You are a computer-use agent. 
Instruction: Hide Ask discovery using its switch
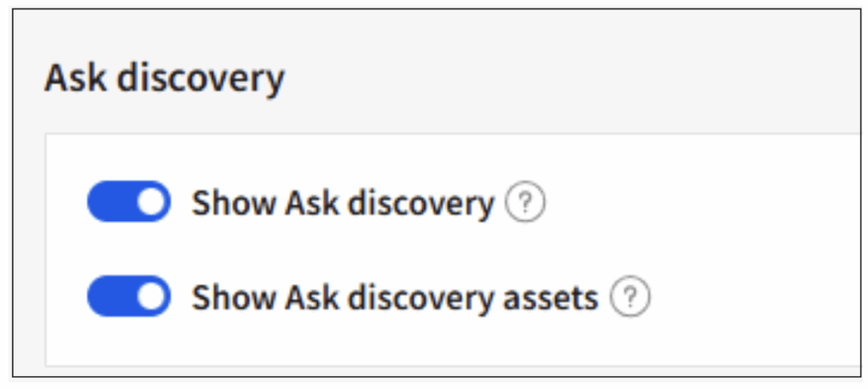point(129,202)
